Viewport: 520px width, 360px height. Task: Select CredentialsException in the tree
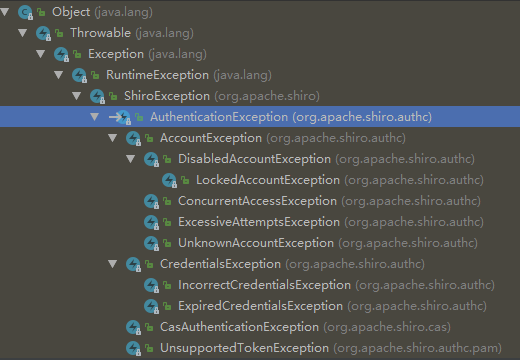(x=292, y=264)
